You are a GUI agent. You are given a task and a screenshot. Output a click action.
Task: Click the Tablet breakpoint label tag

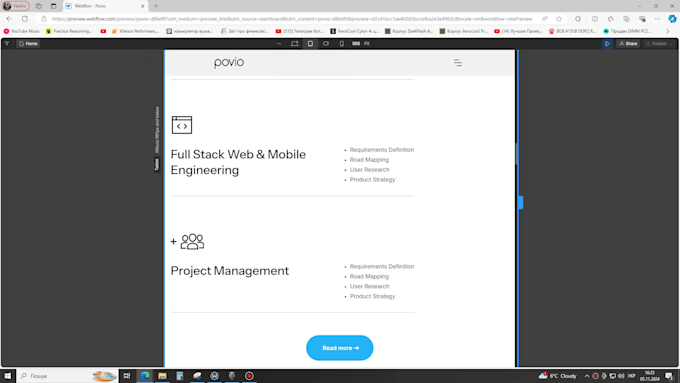pyautogui.click(x=157, y=164)
